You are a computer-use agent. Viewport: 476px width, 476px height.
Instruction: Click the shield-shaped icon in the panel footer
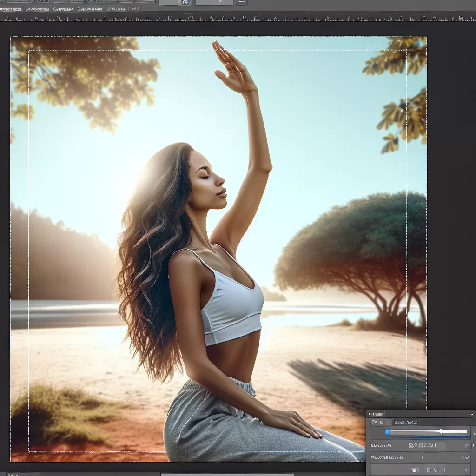436,470
